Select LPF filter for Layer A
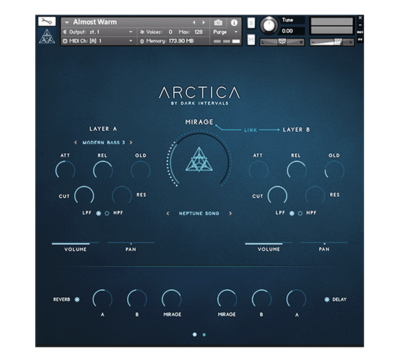400x362 pixels. point(98,213)
